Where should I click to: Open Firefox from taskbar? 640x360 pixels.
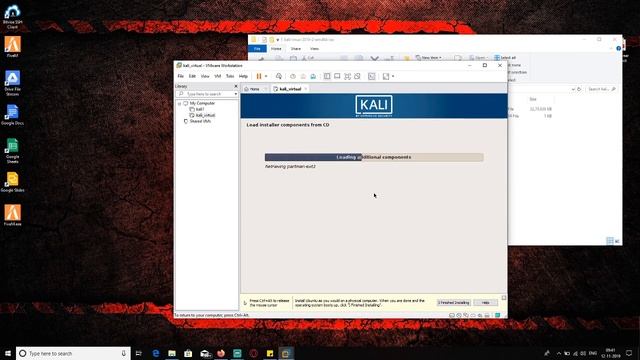(x=221, y=353)
